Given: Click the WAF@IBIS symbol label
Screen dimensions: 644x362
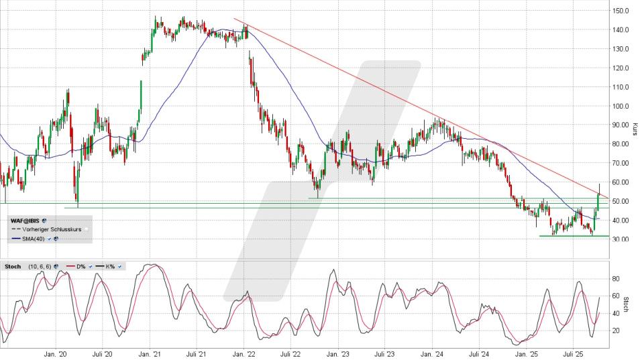Looking at the screenshot, I should (x=25, y=220).
